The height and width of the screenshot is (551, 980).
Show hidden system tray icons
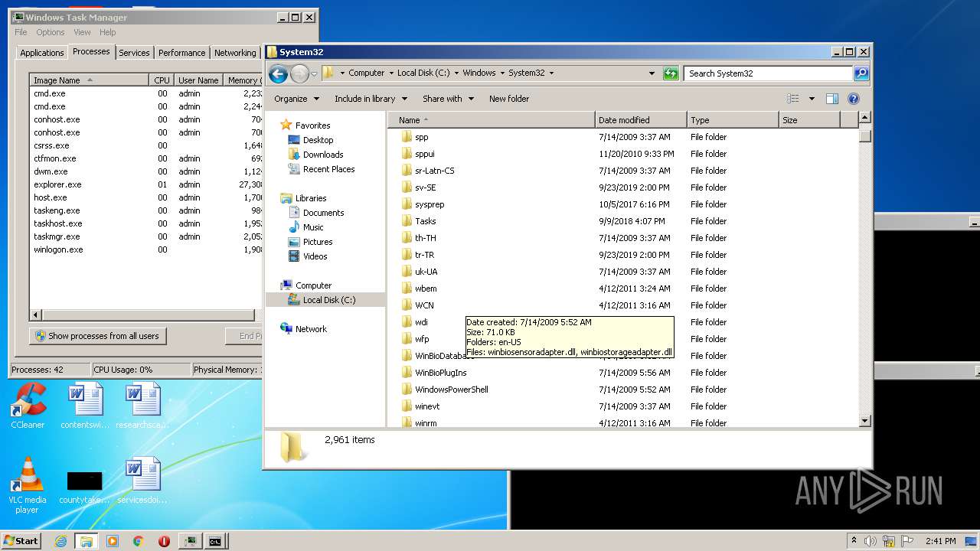[x=854, y=541]
